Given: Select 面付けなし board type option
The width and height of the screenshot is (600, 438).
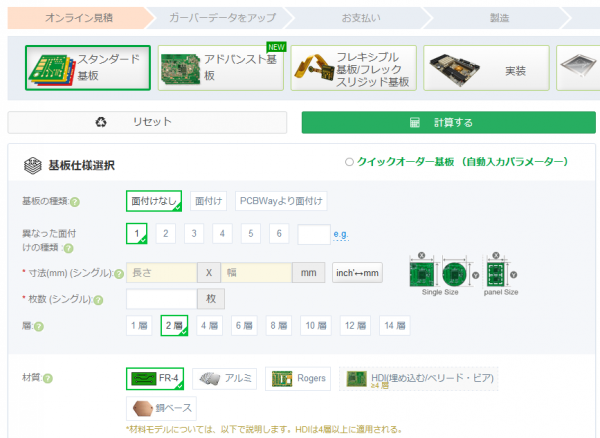Looking at the screenshot, I should click(x=154, y=201).
